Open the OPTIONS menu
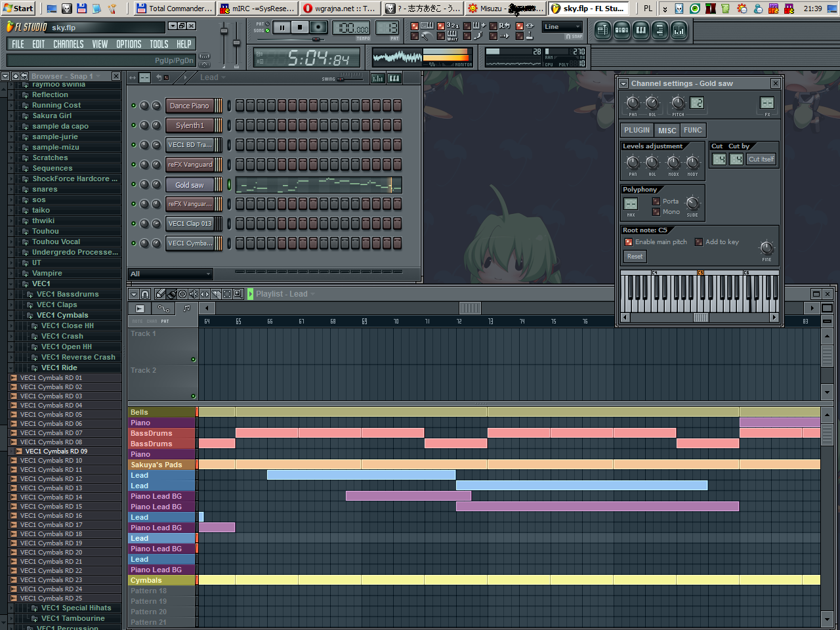The width and height of the screenshot is (840, 630). 129,44
